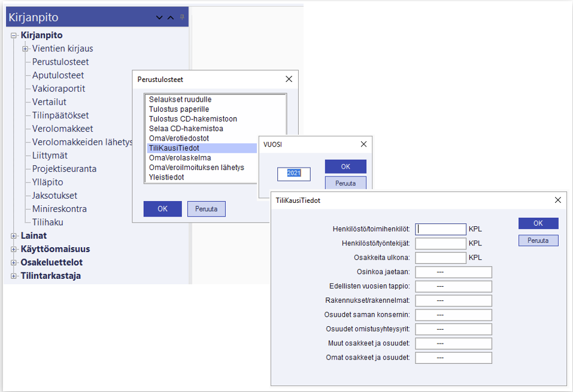Focus the Henkilöstö/työntekijät input field

point(440,244)
